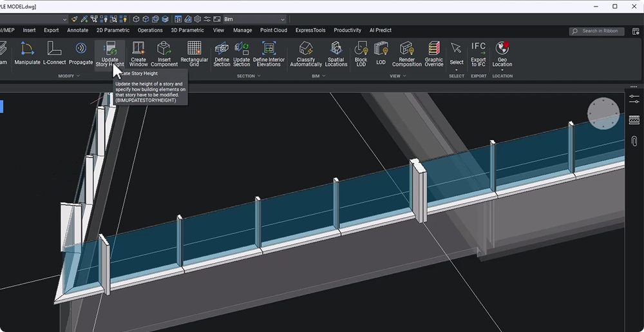Switch to the Annotate ribbon tab
644x332 pixels.
coord(77,30)
